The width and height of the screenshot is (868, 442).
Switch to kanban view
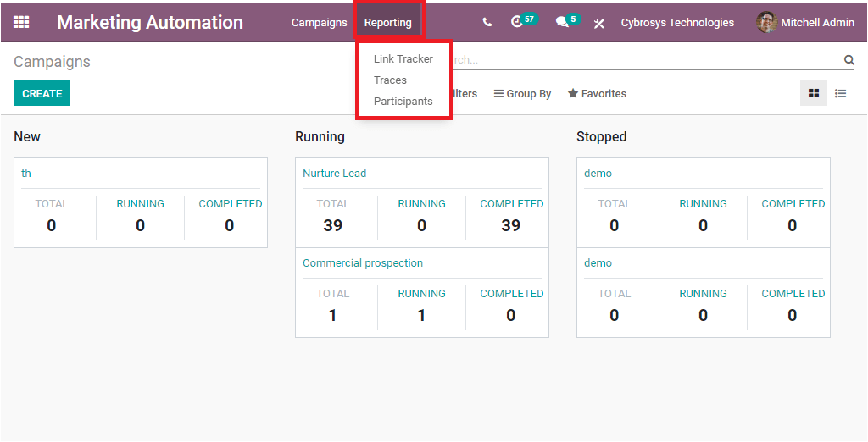pyautogui.click(x=814, y=93)
